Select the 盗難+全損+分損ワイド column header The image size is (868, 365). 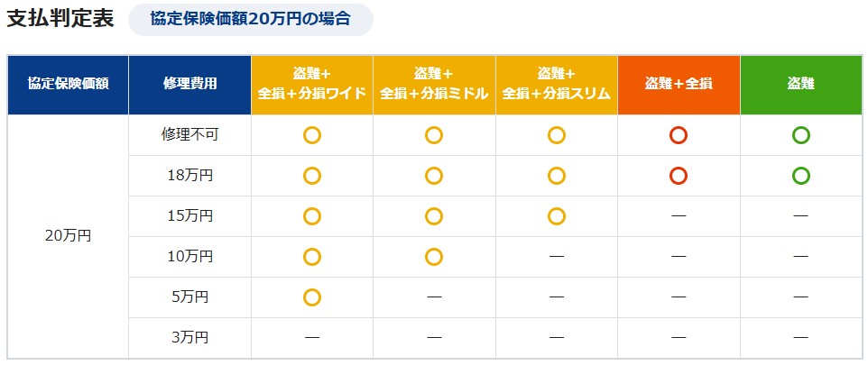click(312, 84)
